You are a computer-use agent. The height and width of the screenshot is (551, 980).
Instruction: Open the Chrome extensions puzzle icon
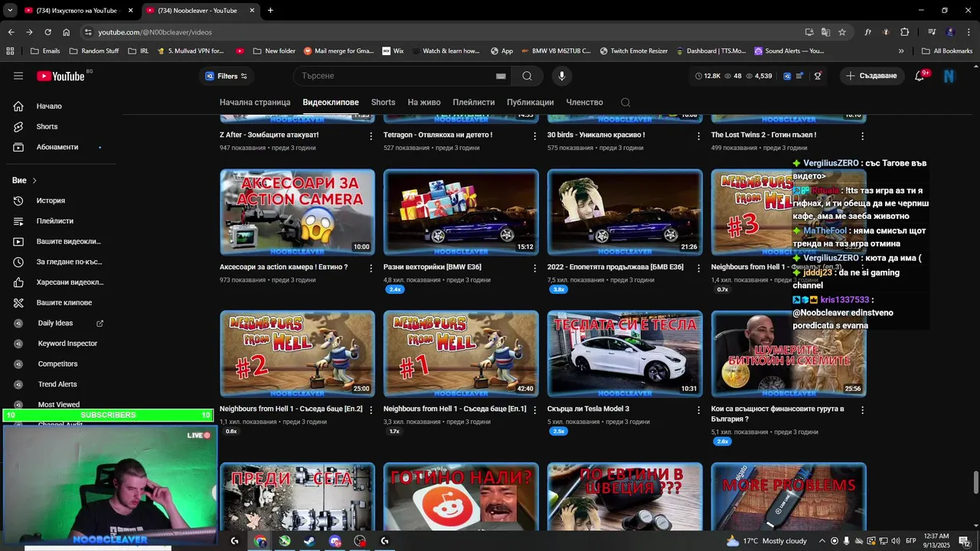pyautogui.click(x=905, y=32)
